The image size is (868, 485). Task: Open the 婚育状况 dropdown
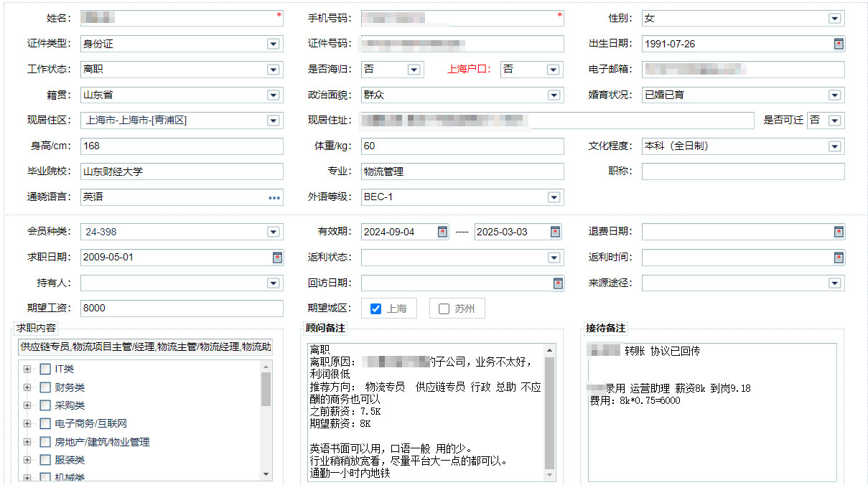click(834, 95)
